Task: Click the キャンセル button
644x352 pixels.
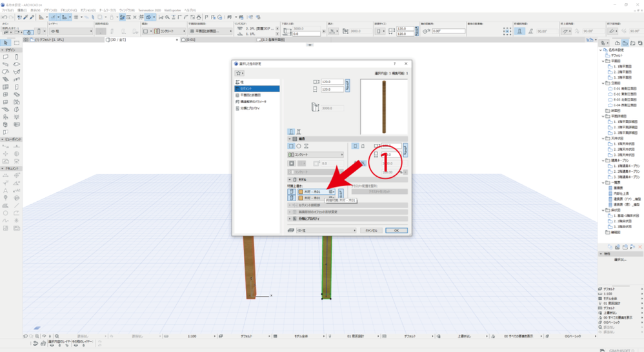Action: [x=370, y=230]
